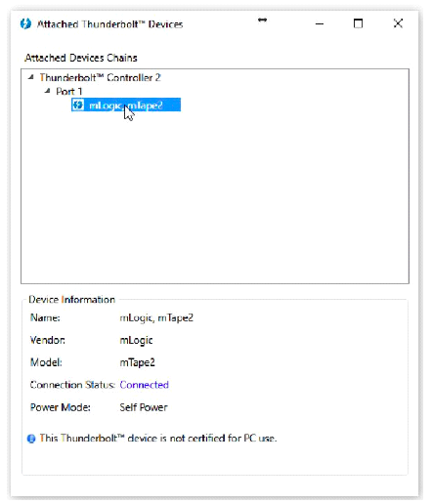Viewport: 432px width, 504px height.
Task: Collapse the Port 1 tree node
Action: [x=48, y=91]
